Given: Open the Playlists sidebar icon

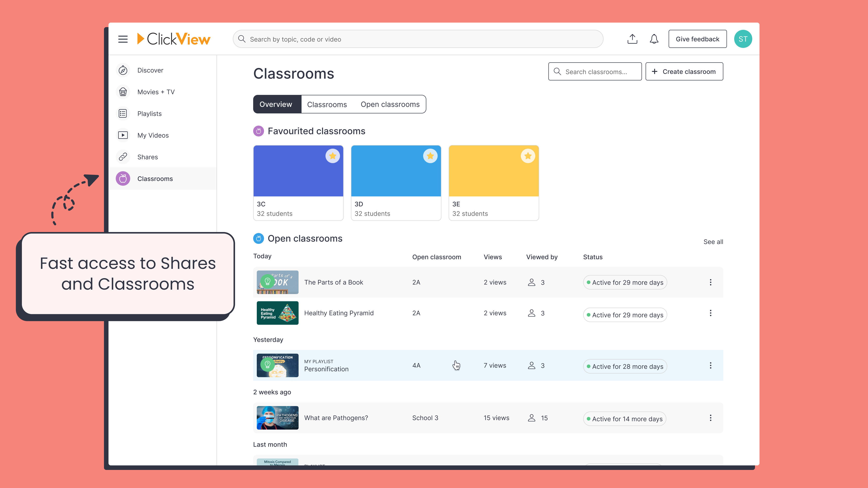Looking at the screenshot, I should [x=123, y=113].
